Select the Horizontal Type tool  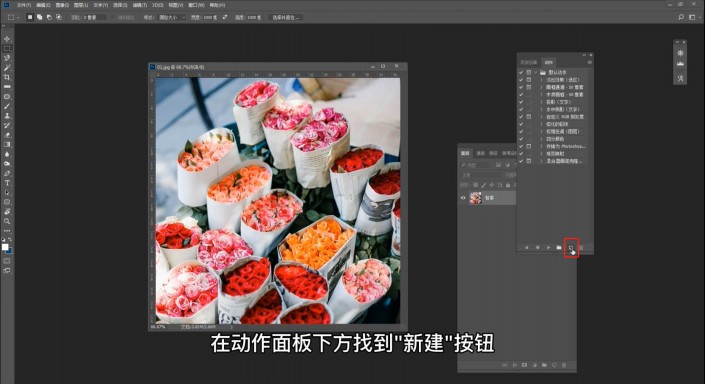click(7, 183)
